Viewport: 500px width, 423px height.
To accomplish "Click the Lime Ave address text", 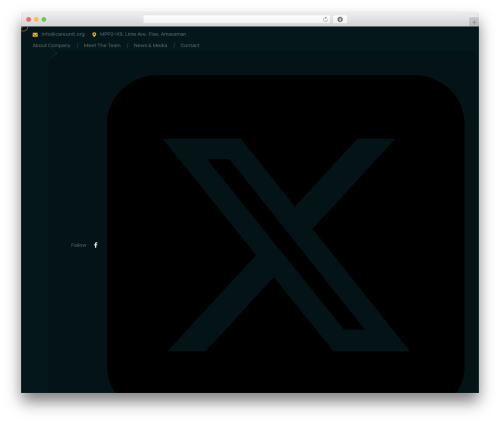I will click(143, 34).
